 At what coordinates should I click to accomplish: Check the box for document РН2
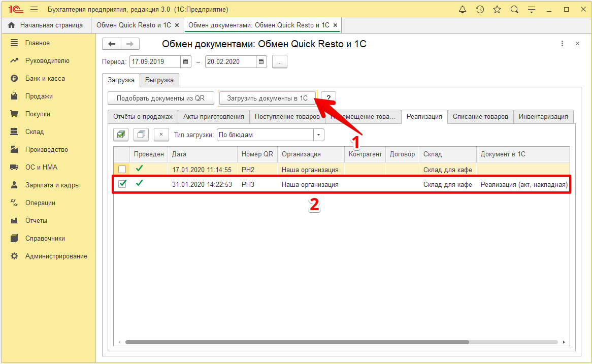122,169
